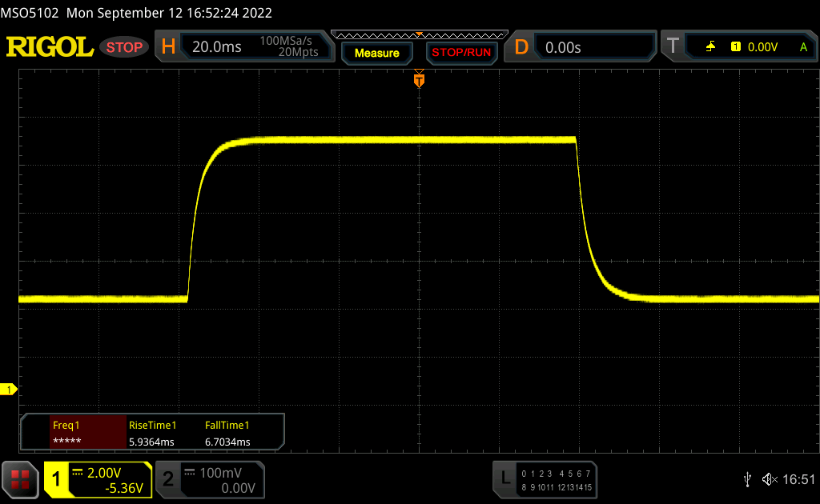820x504 pixels.
Task: Open the delay D settings
Action: coord(521,47)
